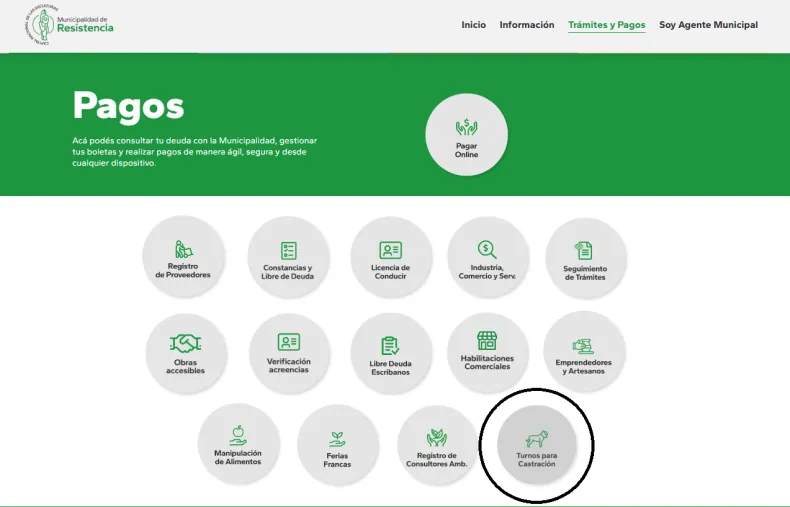Click the Soy Agente Municipal link
Image resolution: width=790 pixels, height=507 pixels.
pyautogui.click(x=708, y=25)
